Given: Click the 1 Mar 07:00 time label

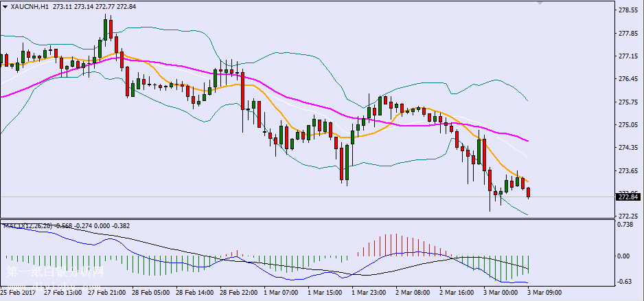Looking at the screenshot, I should coord(281,293).
